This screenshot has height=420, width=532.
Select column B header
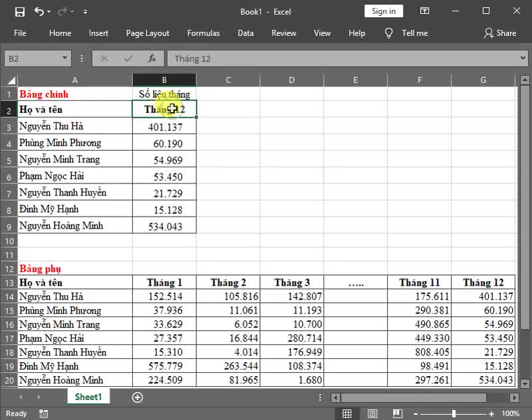(164, 80)
